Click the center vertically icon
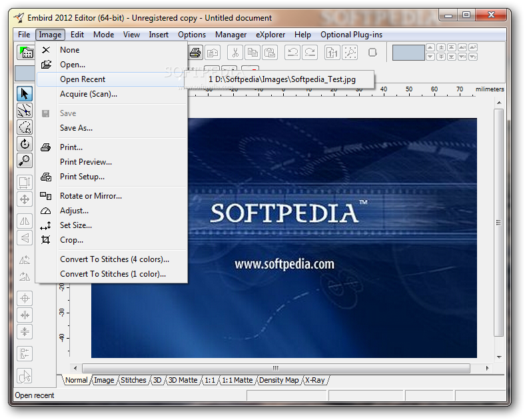 click(x=25, y=332)
